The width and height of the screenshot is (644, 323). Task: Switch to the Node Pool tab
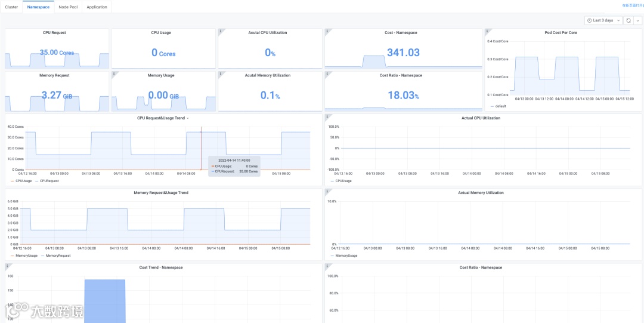point(68,7)
